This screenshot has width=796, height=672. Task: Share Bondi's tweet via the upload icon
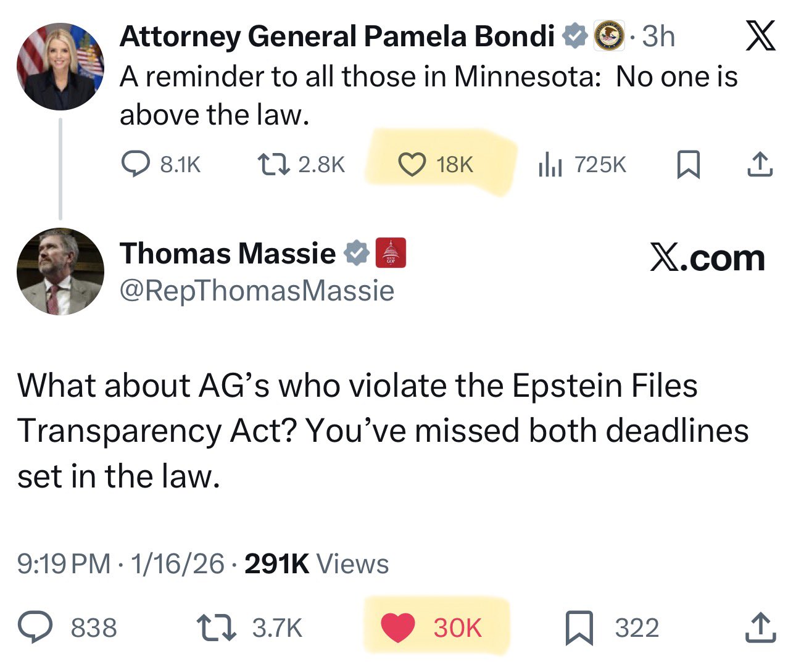point(760,164)
